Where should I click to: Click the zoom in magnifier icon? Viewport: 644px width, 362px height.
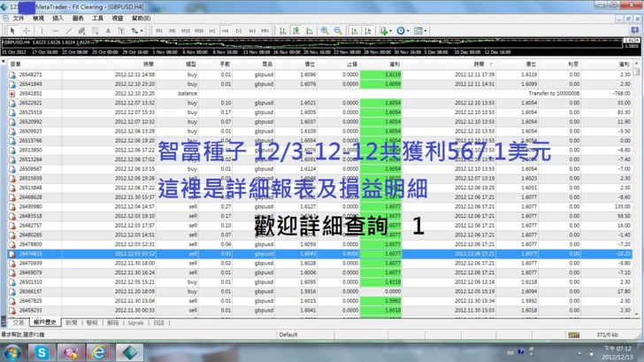325,31
